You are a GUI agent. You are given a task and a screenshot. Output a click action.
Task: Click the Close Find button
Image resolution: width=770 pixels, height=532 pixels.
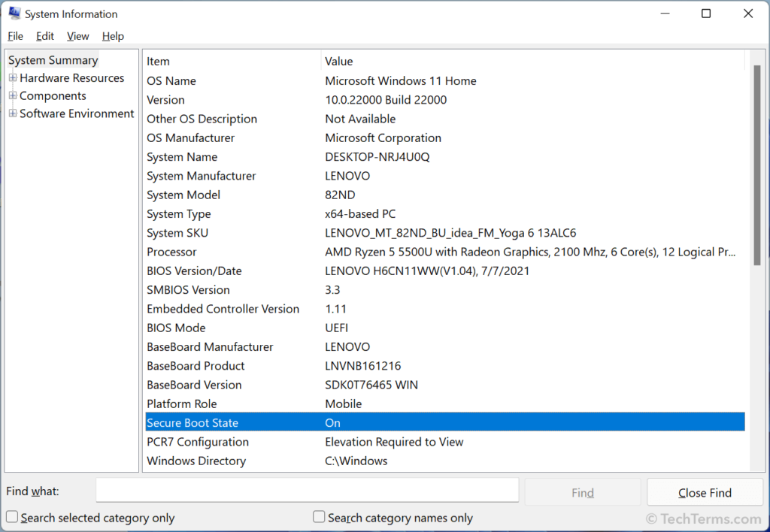point(705,491)
